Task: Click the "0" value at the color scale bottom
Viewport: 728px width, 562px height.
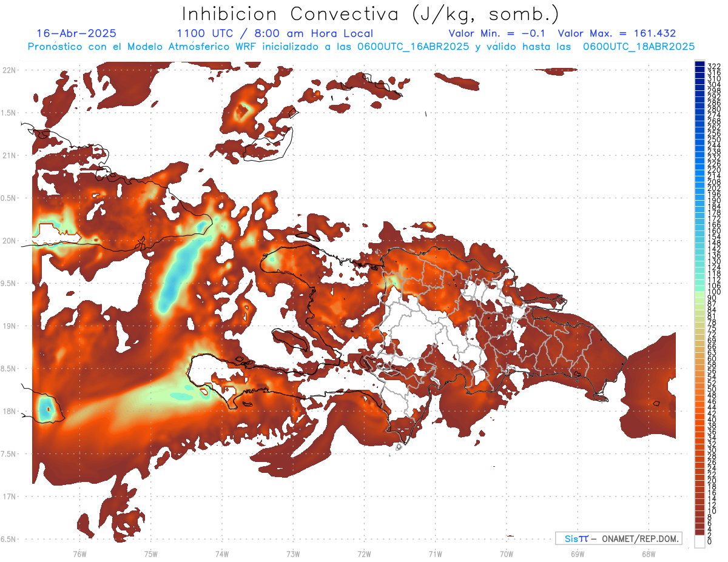Action: click(x=709, y=541)
